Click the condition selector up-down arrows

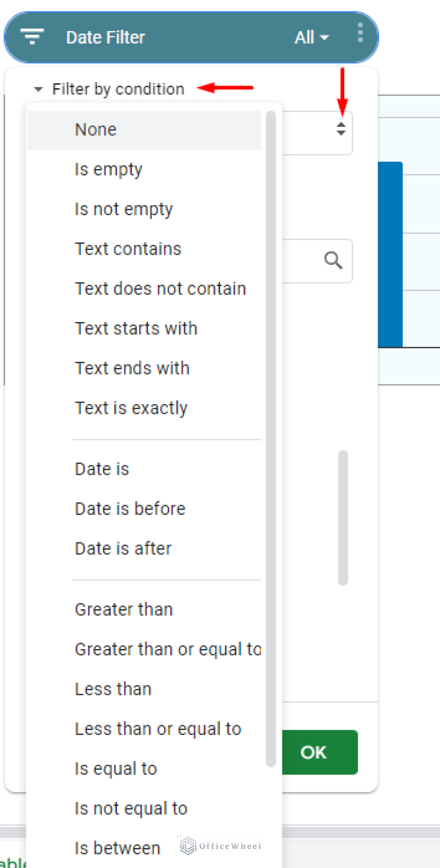click(x=341, y=129)
